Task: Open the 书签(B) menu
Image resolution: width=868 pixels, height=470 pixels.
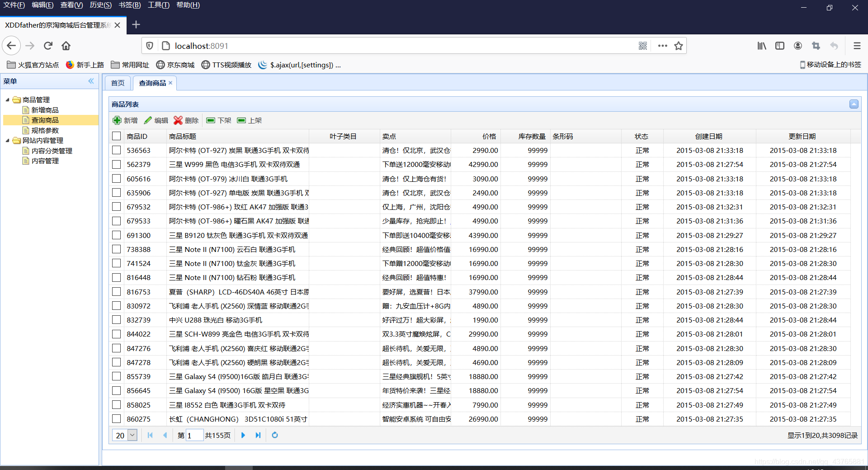Action: [130, 5]
